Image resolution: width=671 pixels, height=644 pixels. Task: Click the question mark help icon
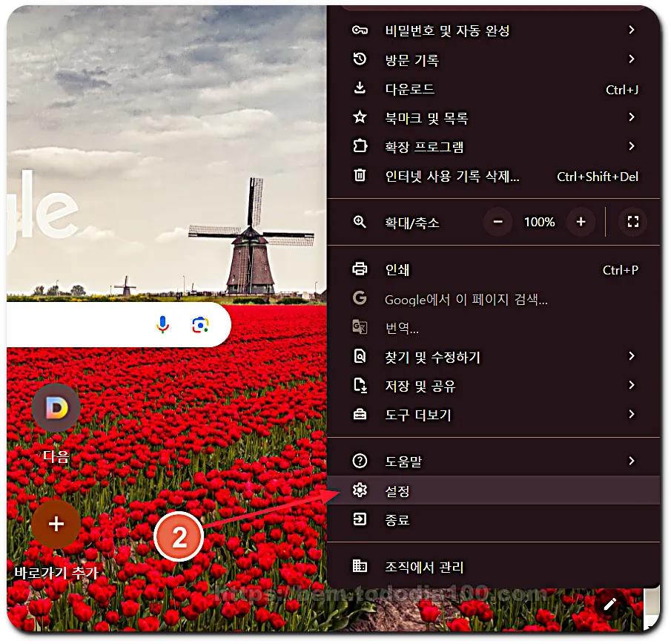pos(360,461)
